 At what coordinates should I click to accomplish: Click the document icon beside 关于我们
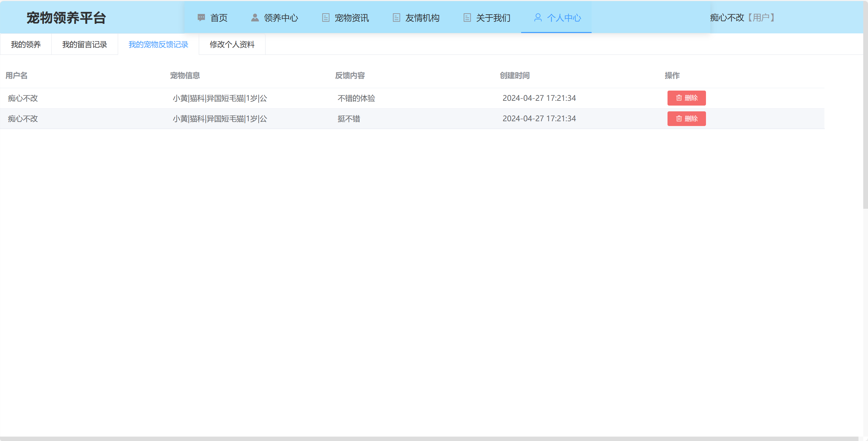point(467,18)
